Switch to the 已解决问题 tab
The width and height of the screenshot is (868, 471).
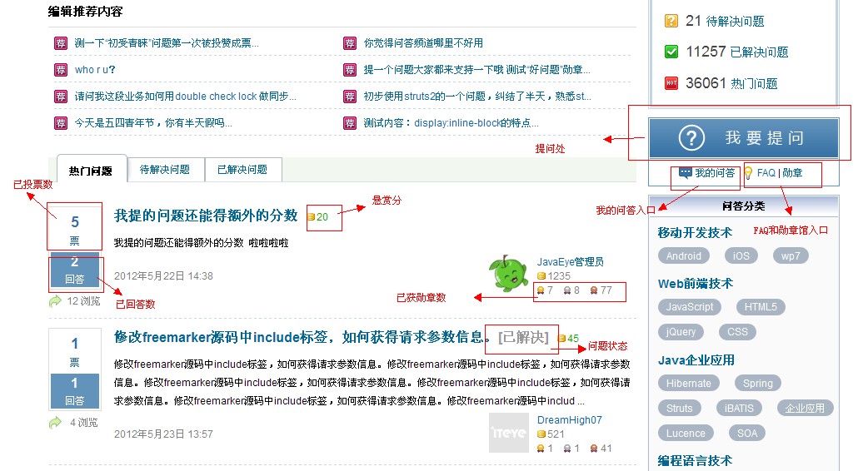pos(242,170)
